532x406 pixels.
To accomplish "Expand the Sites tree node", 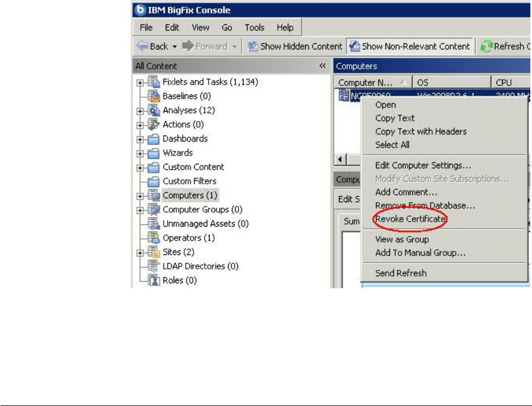I will [140, 253].
